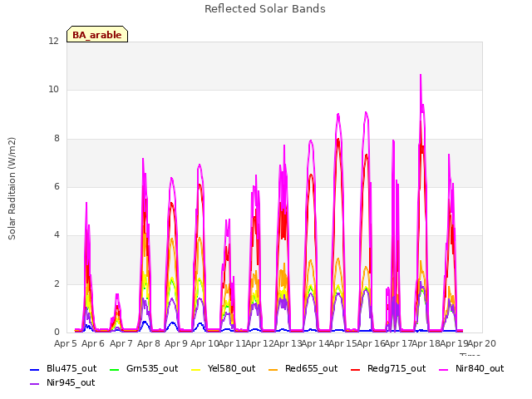
Task: Click the Apr 5 x-axis tick label
Action: (65, 343)
